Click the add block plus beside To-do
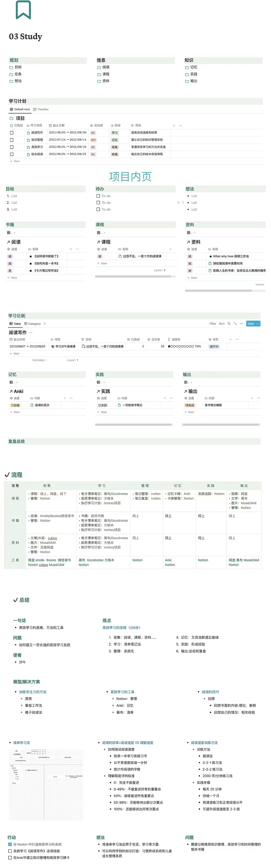The image size is (271, 868). [178, 203]
